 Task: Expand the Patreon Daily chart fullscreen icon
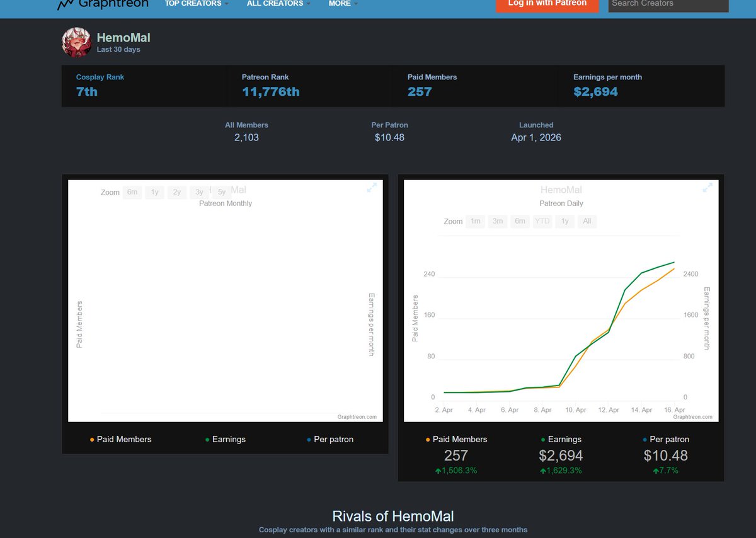[x=707, y=188]
